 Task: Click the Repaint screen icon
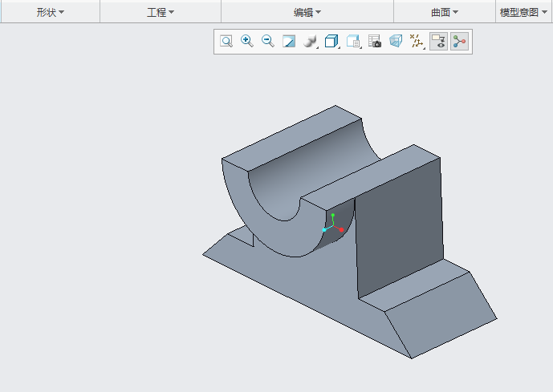[x=289, y=42]
